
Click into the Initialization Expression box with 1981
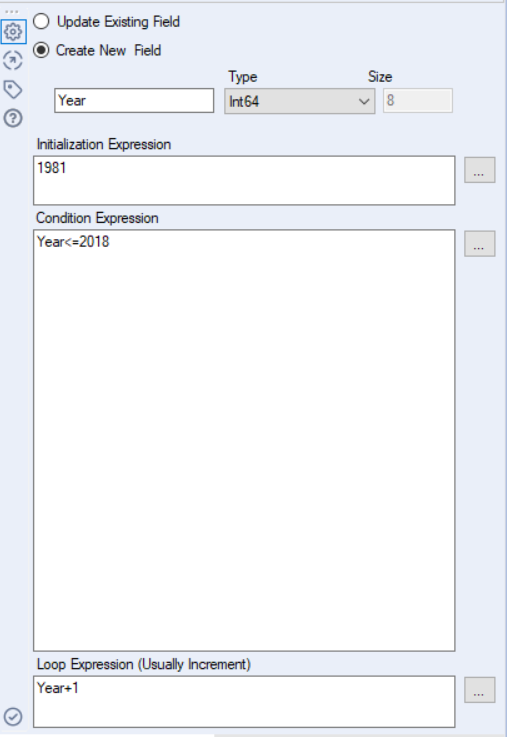pos(244,180)
